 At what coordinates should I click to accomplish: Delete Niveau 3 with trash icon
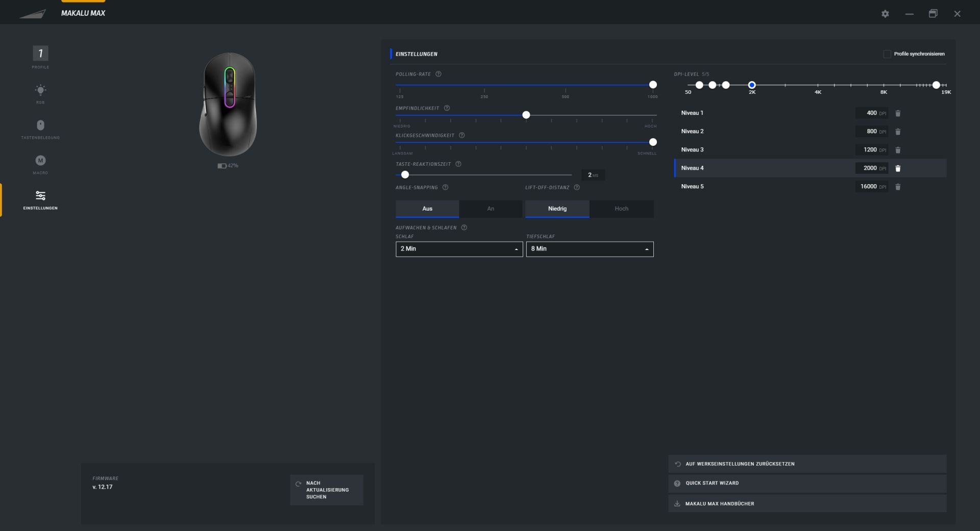[898, 150]
